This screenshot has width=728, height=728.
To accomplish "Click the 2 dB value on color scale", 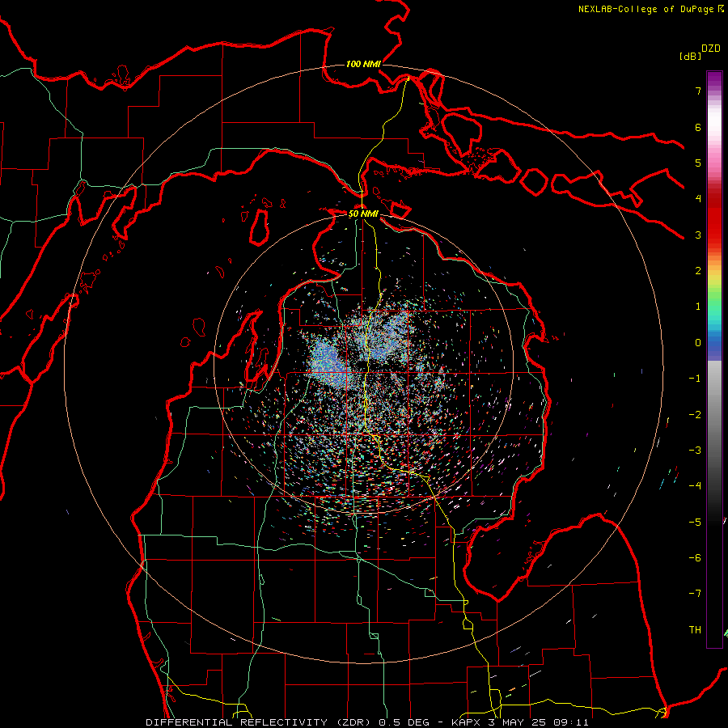I will (x=698, y=271).
